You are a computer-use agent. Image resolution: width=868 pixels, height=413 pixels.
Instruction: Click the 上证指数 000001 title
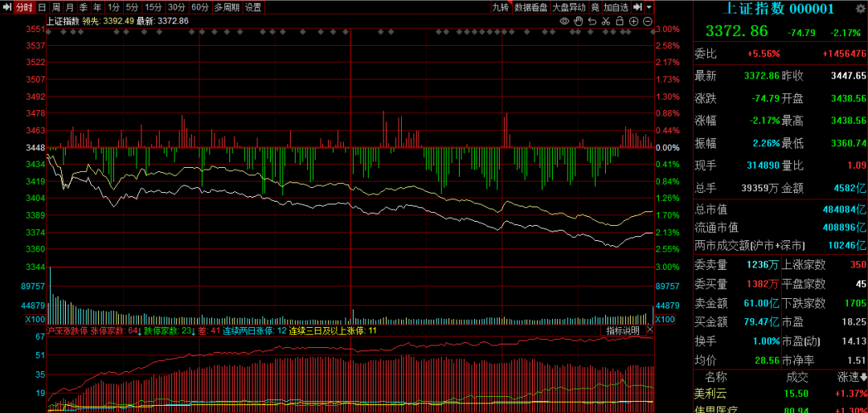780,8
